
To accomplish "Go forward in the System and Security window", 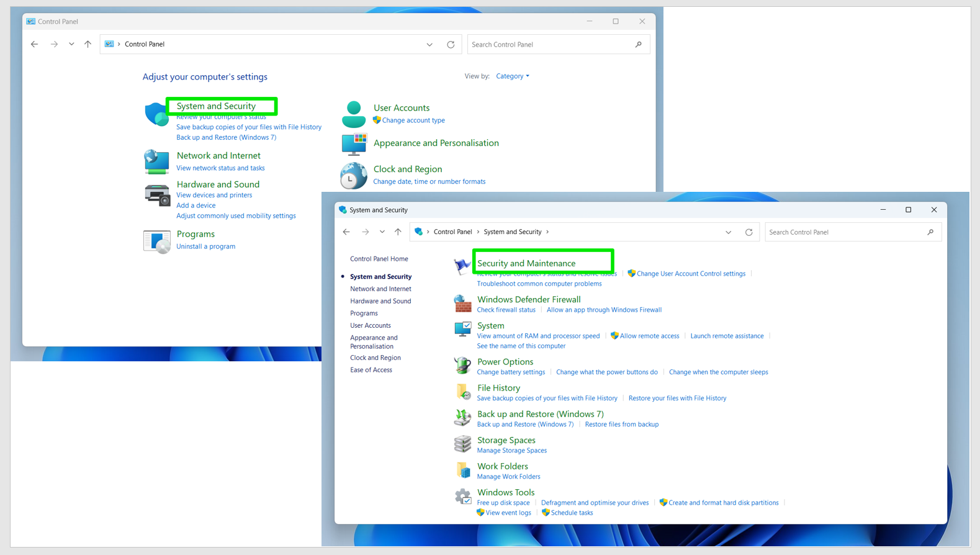I will coord(366,232).
